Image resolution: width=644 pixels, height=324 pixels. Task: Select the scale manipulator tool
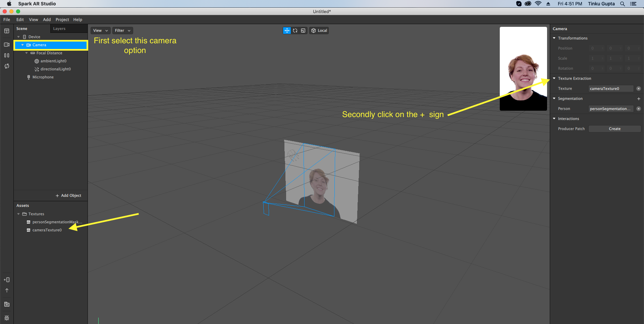(x=303, y=31)
